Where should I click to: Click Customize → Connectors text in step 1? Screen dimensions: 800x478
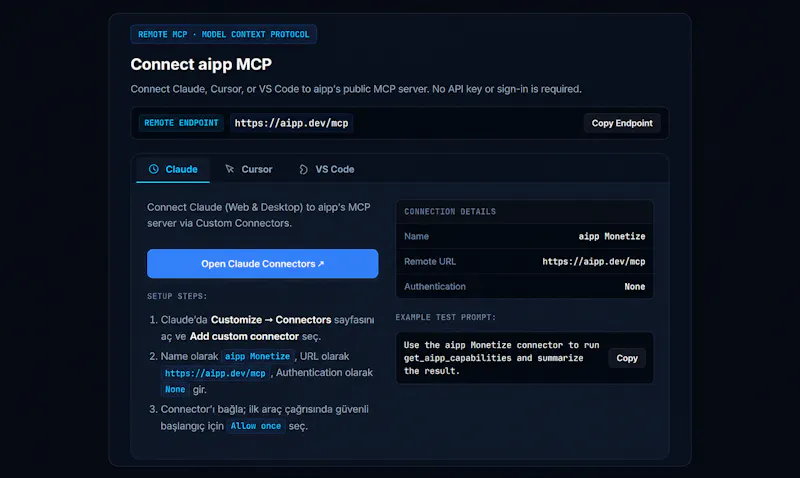point(271,320)
